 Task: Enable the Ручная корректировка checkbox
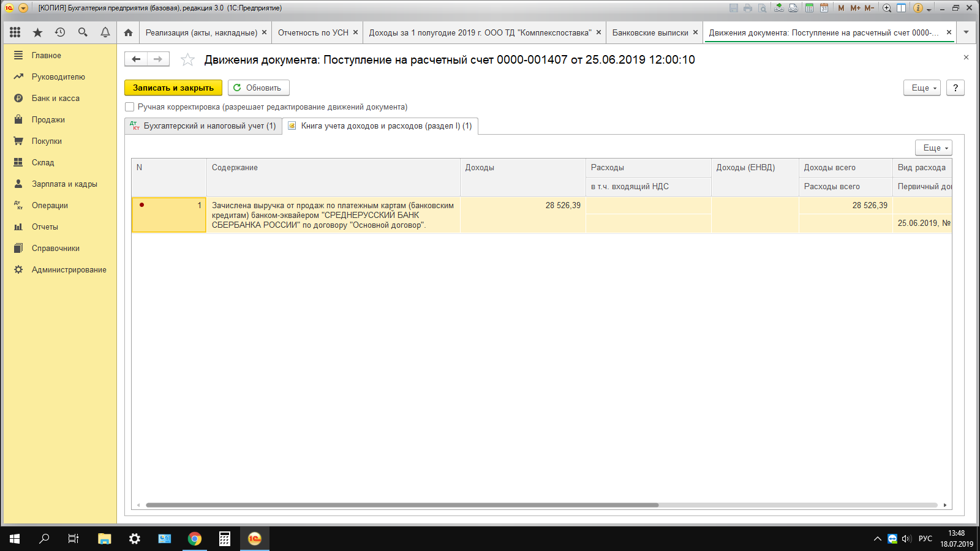point(130,107)
